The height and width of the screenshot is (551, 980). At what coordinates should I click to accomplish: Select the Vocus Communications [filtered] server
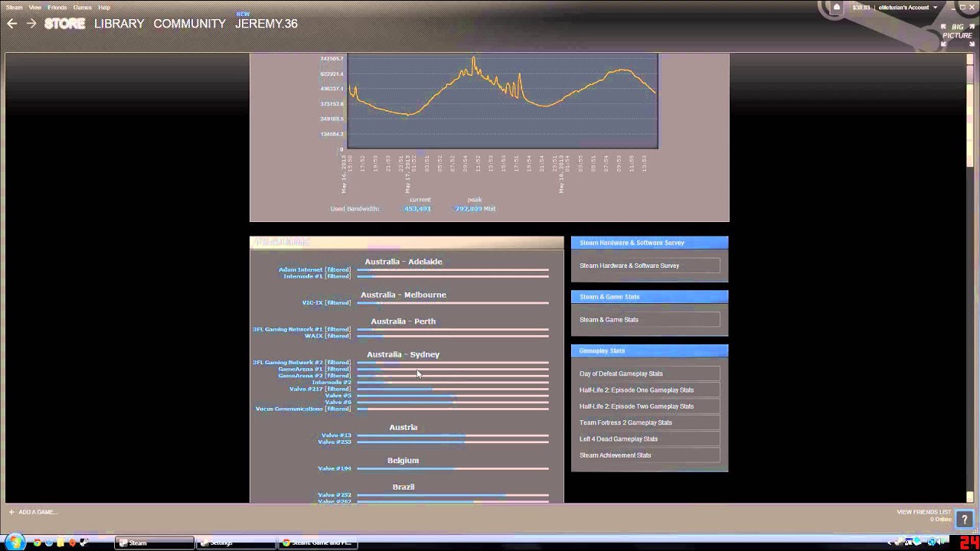(x=303, y=409)
